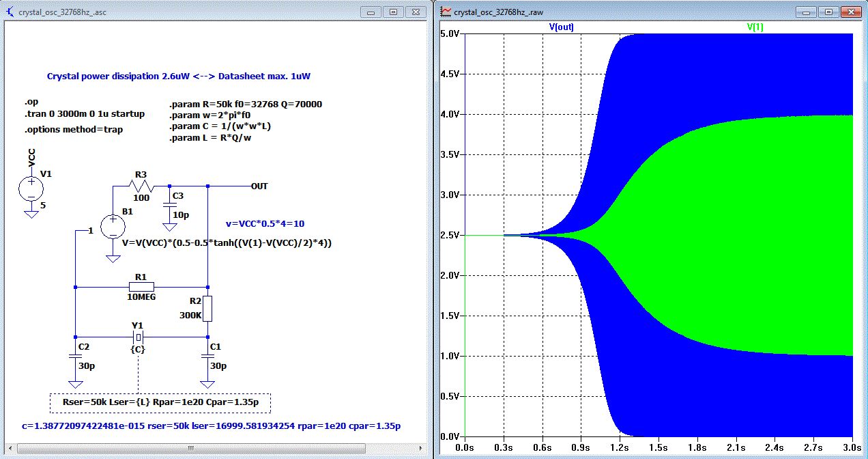Maximize the crystal_osc_32768hz_.asc schematic window
The image size is (868, 459).
(x=392, y=12)
